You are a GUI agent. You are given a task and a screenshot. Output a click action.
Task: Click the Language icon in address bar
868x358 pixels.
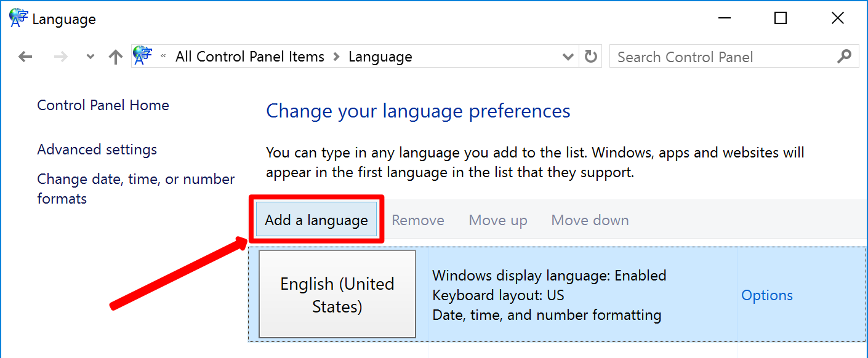(x=143, y=56)
